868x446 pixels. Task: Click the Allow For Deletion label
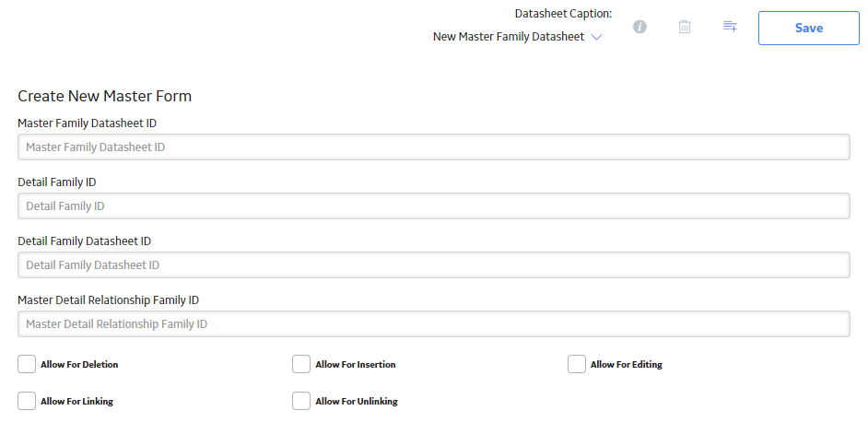[x=79, y=364]
